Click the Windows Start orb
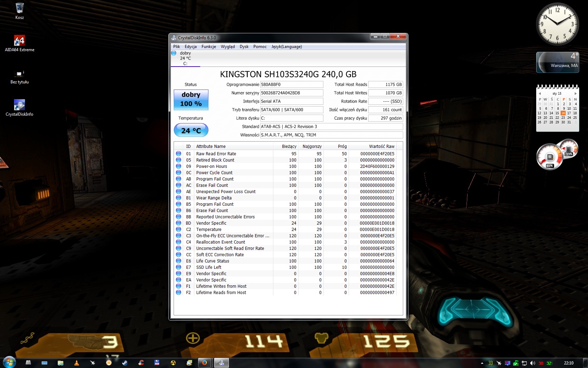The image size is (588, 368). (9, 362)
